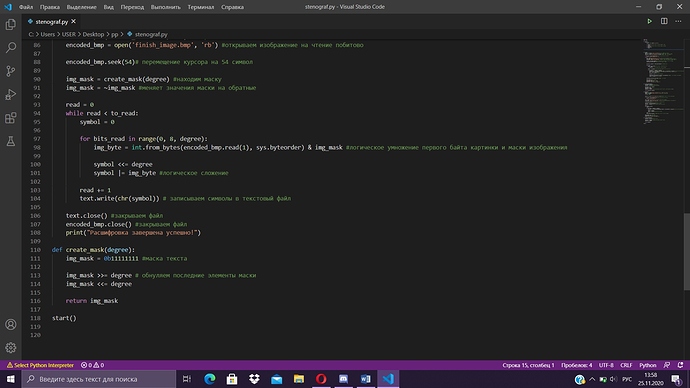Screen dimensions: 690x388
Task: Open the Run and Debug view
Action: pos(11,94)
